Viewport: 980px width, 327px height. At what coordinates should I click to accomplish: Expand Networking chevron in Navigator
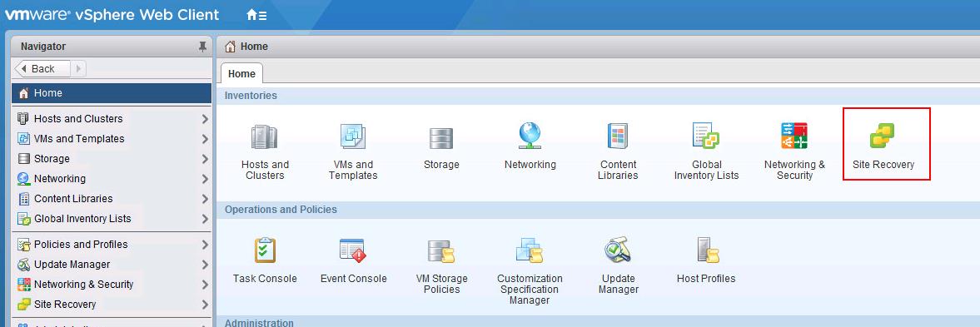204,178
